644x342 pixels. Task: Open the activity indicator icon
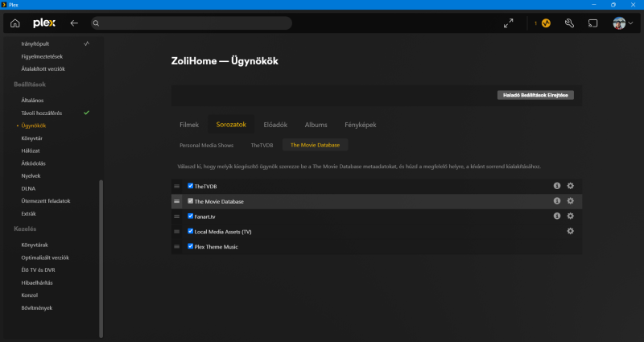(x=546, y=23)
